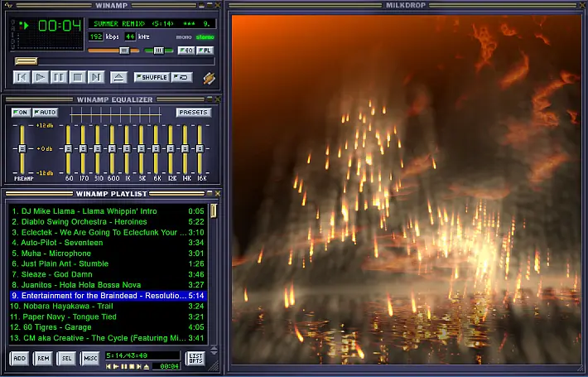
Task: Start playback with the Play button
Action: click(40, 78)
